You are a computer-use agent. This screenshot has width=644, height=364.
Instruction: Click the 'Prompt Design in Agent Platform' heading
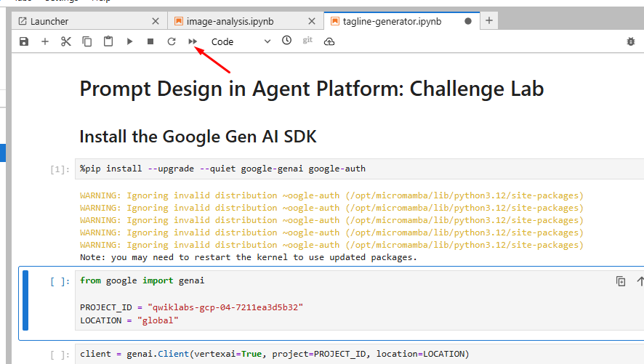pyautogui.click(x=312, y=89)
